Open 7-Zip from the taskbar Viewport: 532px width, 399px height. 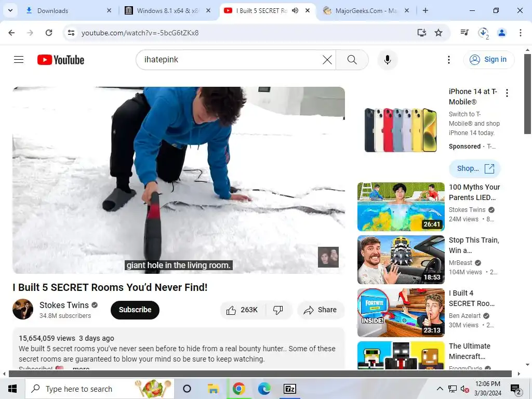click(290, 389)
